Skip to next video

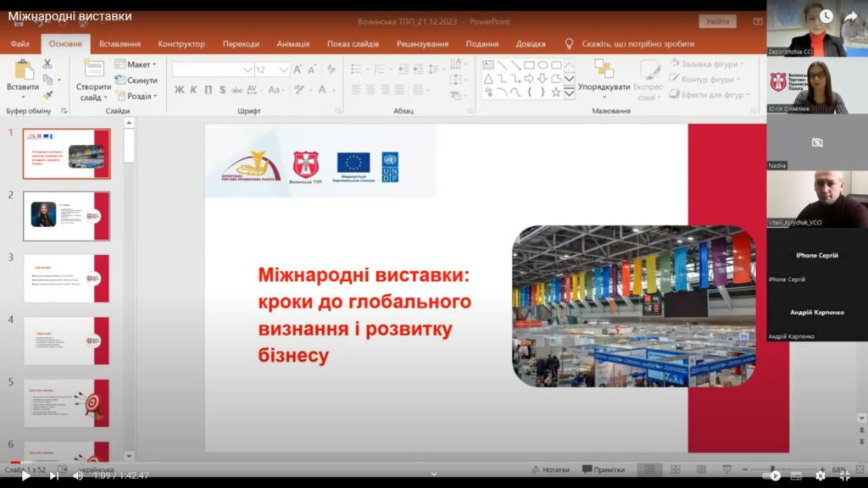coord(53,476)
